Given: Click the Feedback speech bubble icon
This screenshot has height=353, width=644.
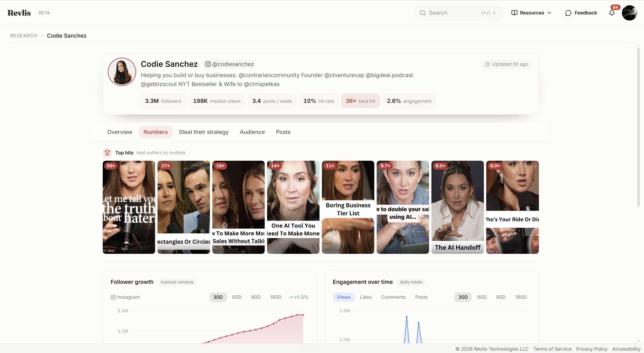Looking at the screenshot, I should (568, 13).
